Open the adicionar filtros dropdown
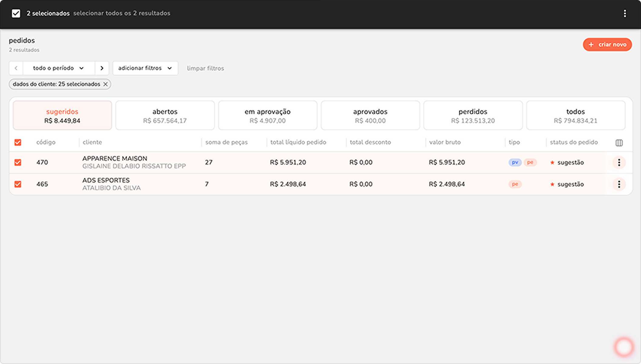Image resolution: width=641 pixels, height=364 pixels. (145, 68)
